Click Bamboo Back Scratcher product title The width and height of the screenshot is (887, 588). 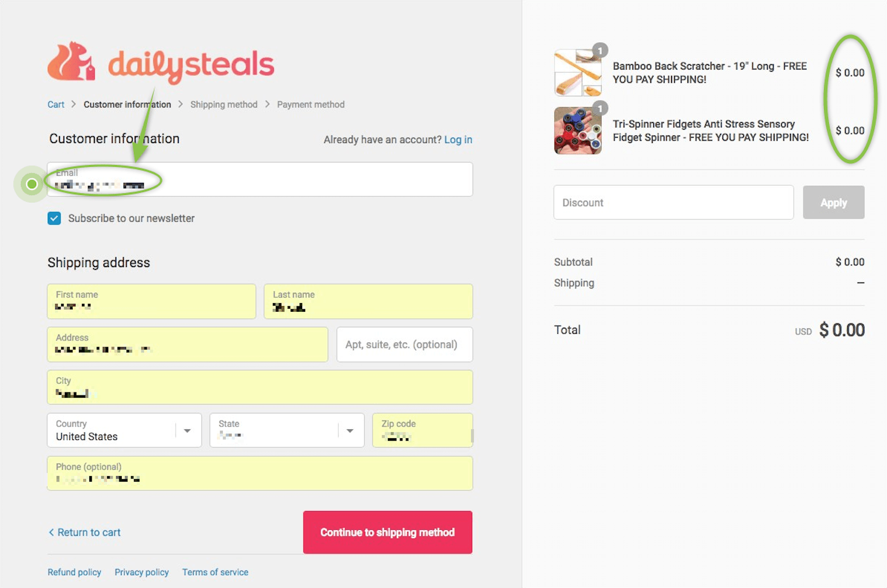710,73
